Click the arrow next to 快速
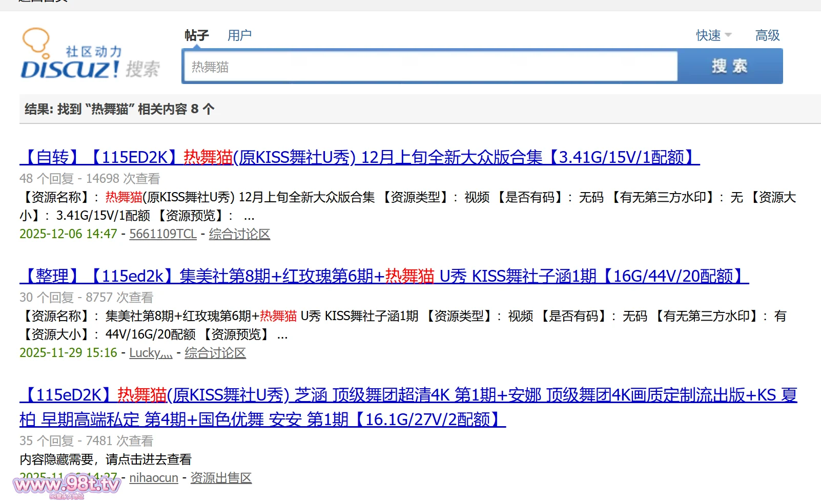 click(728, 35)
